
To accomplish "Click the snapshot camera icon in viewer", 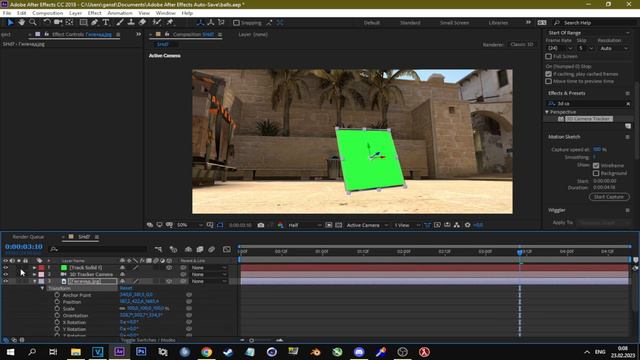I will 261,225.
